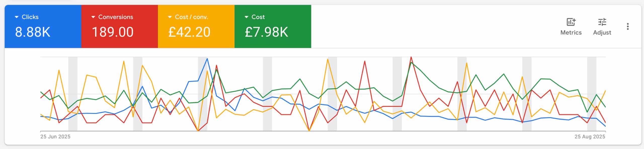This screenshot has height=149, width=644.
Task: Open the Conversions metric dropdown arrow
Action: [93, 17]
